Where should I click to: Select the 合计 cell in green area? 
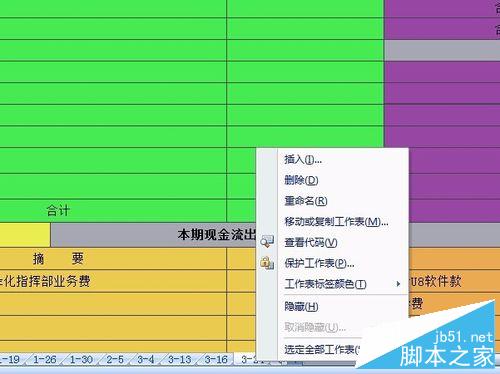[x=113, y=211]
